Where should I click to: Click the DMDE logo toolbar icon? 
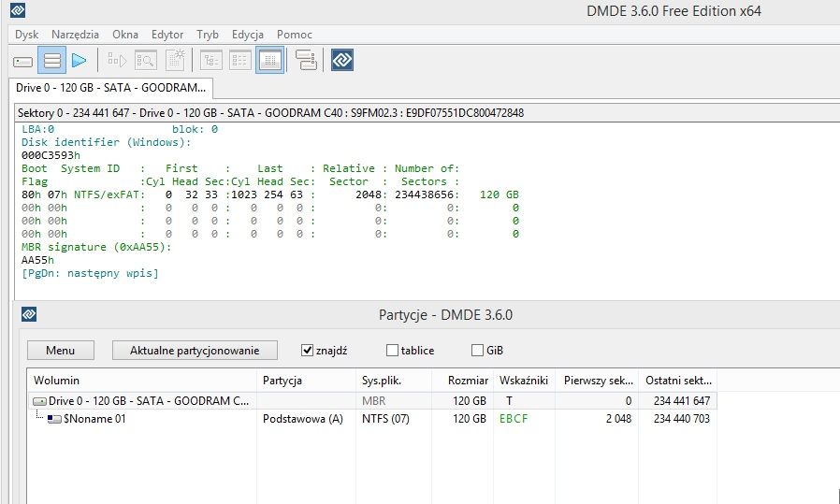click(x=341, y=60)
